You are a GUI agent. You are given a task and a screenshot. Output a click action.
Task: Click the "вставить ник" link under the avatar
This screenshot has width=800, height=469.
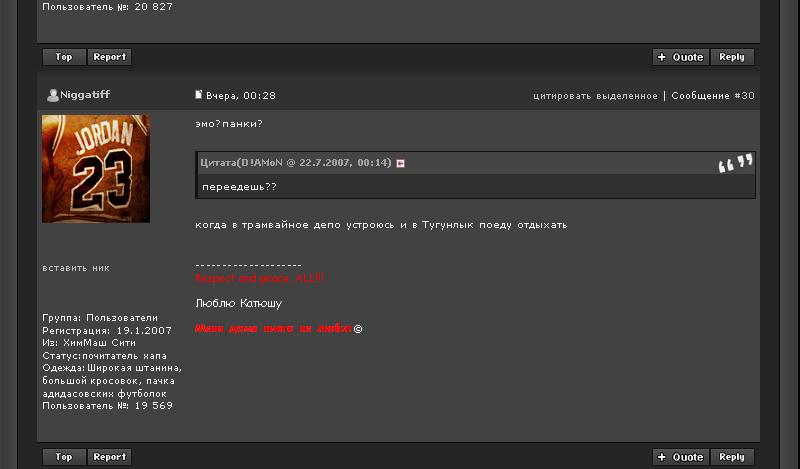[76, 268]
